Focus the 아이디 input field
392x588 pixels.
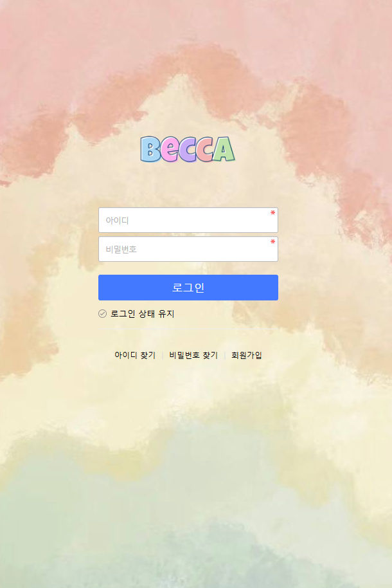point(188,220)
